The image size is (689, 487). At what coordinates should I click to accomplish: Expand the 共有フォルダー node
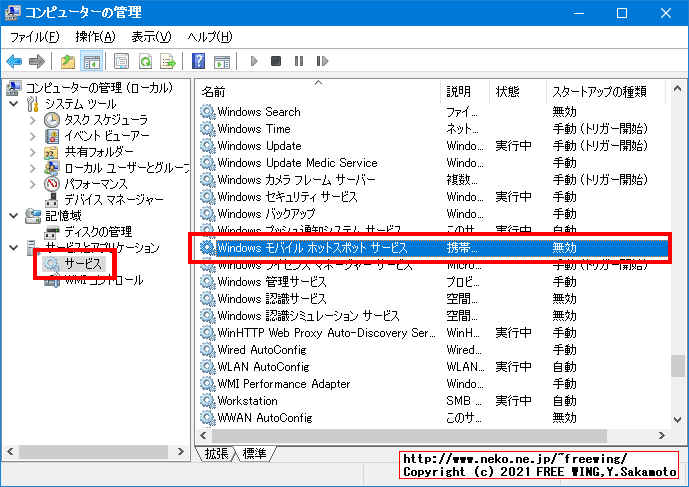33,152
